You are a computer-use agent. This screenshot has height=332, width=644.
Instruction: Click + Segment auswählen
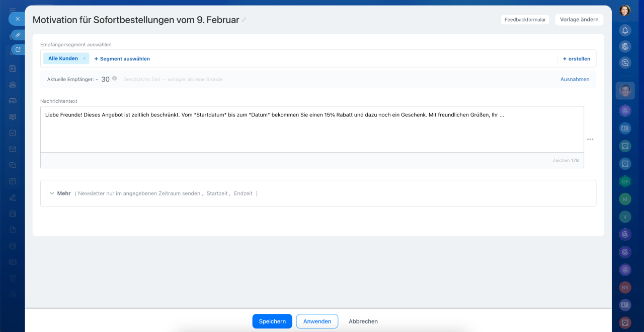point(122,58)
